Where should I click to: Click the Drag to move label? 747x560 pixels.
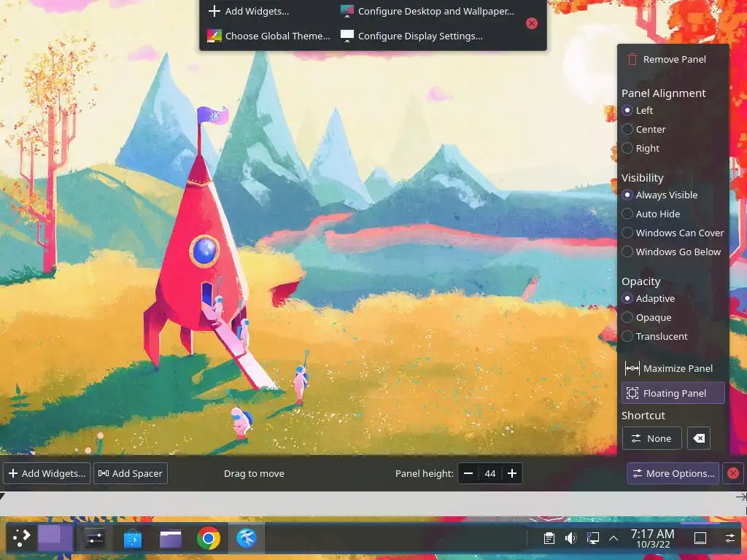(x=254, y=474)
